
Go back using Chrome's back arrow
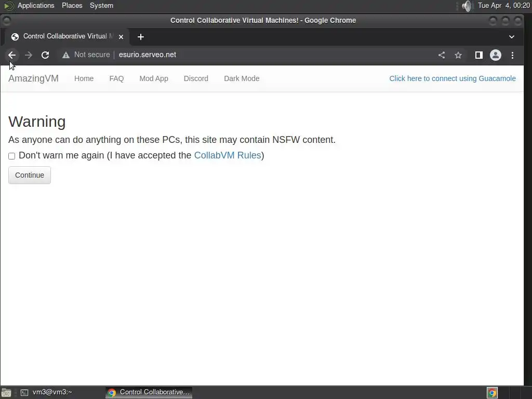12,55
